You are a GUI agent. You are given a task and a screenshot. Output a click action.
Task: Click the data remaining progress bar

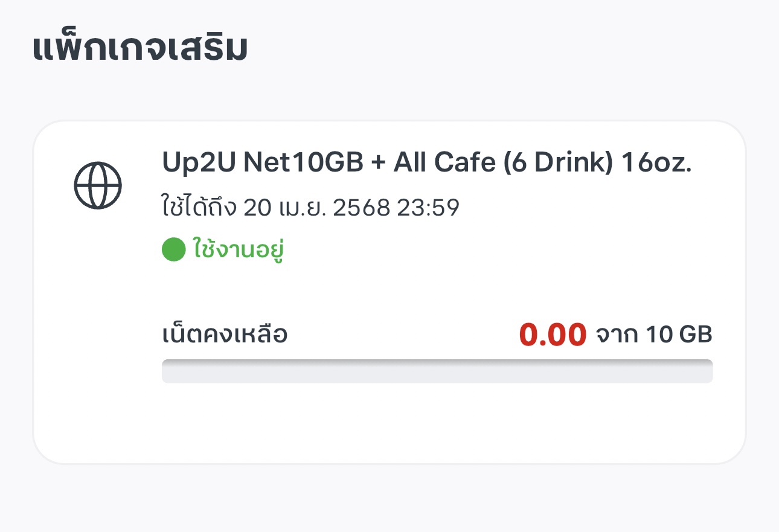[x=437, y=371]
